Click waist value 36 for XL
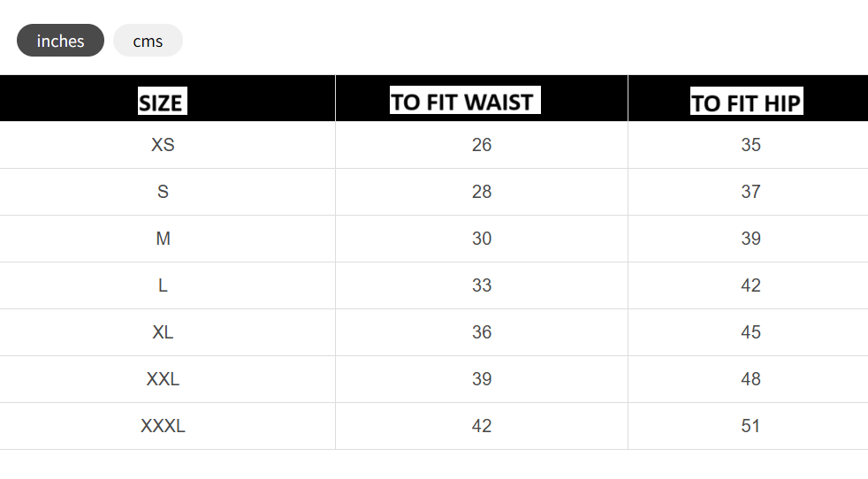 [x=482, y=332]
